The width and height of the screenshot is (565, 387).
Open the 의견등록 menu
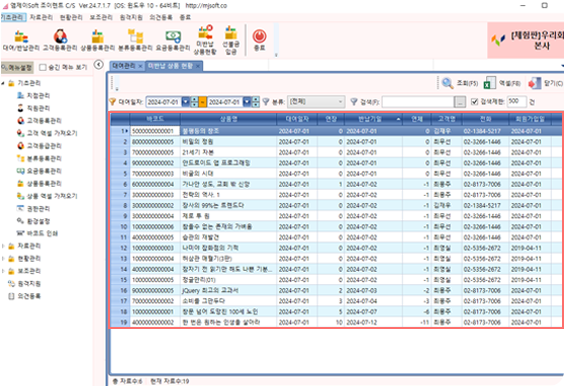point(161,17)
